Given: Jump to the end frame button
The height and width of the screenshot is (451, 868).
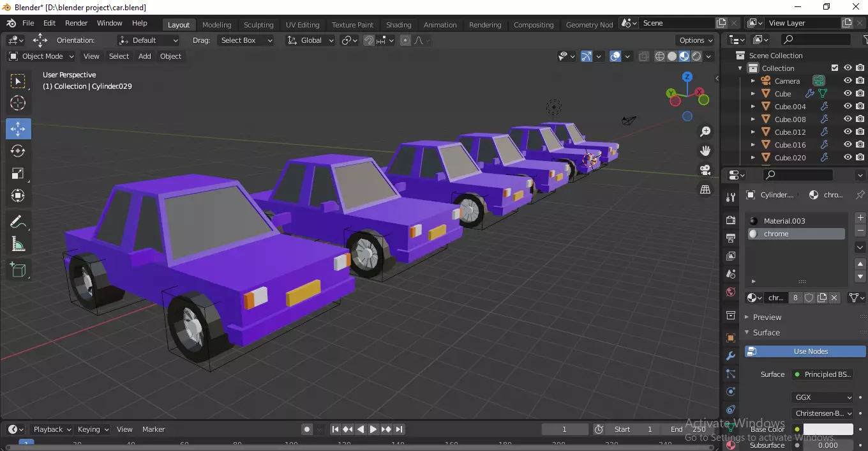Looking at the screenshot, I should coord(399,429).
